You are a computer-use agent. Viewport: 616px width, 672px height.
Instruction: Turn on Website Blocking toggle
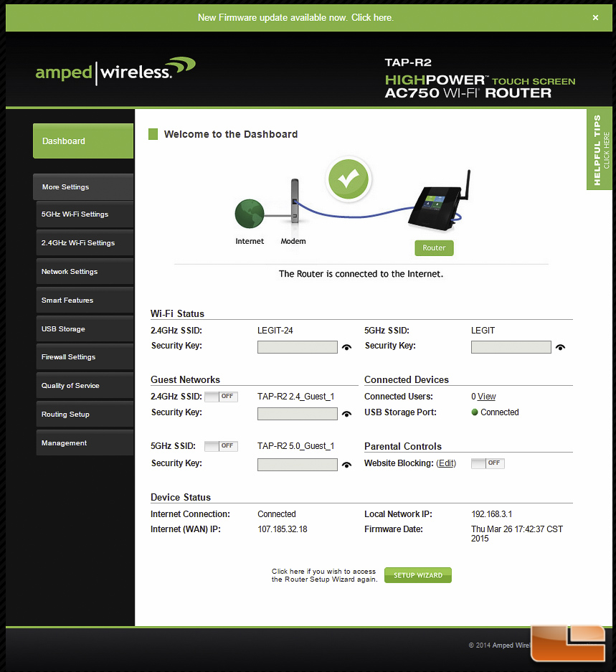(x=488, y=463)
